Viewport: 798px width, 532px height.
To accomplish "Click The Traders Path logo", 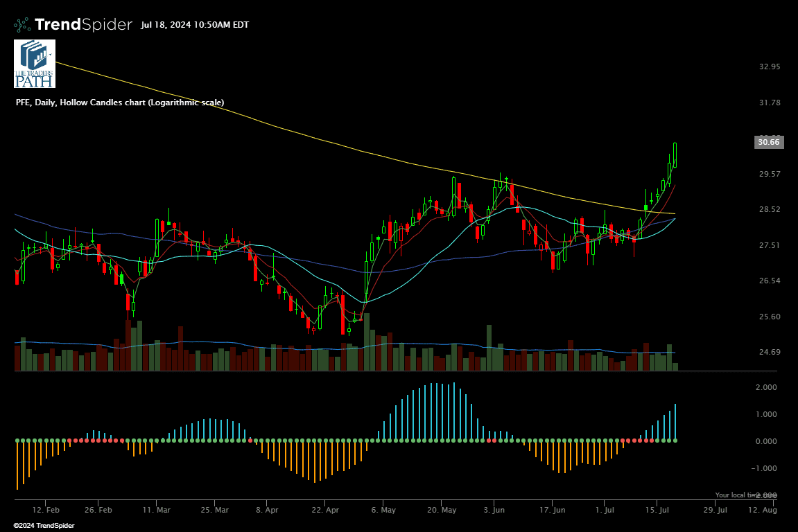I will click(x=34, y=64).
